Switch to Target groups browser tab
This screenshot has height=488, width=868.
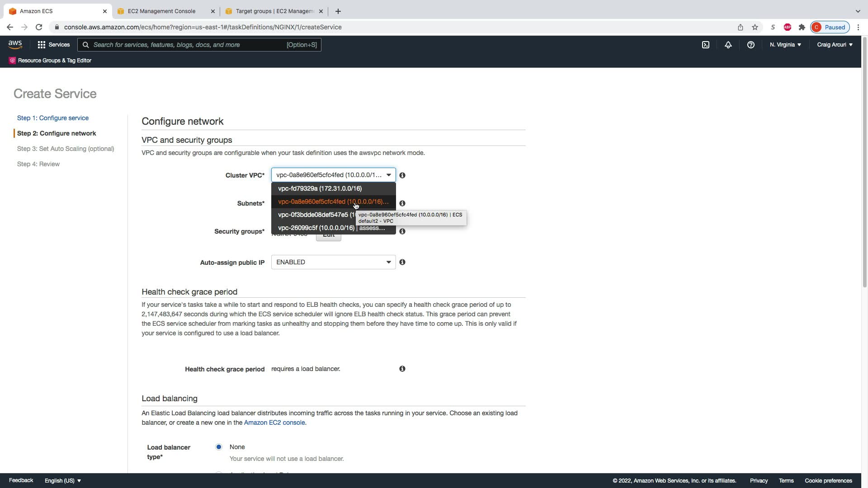274,11
